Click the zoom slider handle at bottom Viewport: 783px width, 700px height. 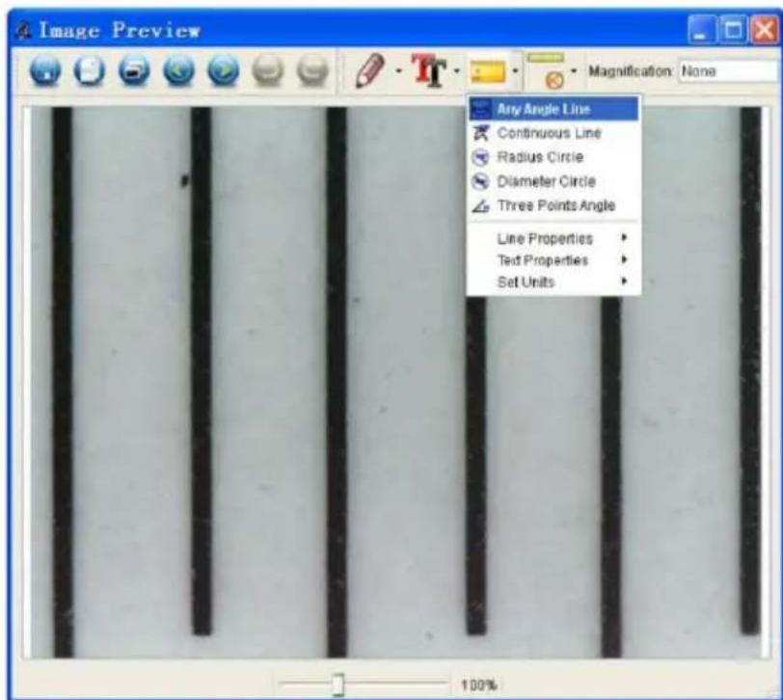(338, 684)
